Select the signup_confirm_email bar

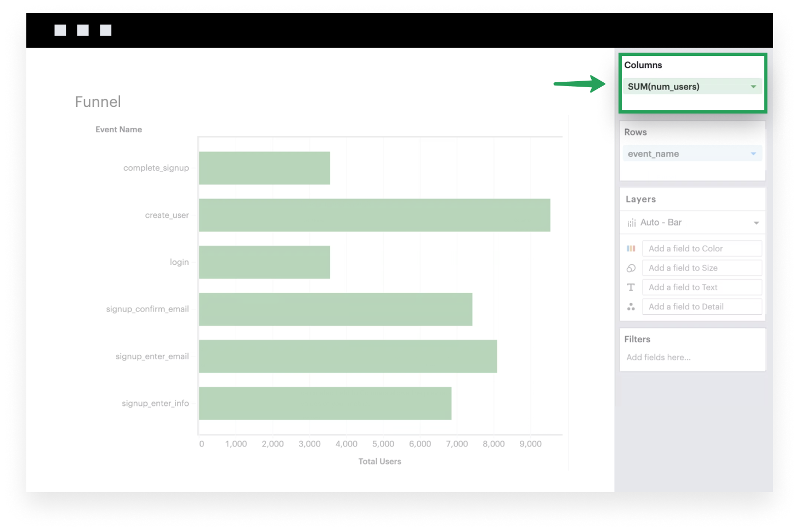[x=335, y=309]
